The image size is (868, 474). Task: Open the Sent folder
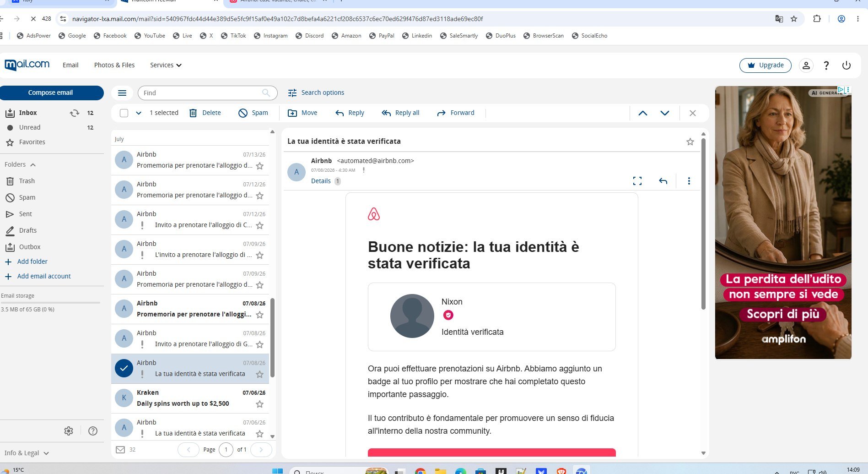click(x=26, y=214)
